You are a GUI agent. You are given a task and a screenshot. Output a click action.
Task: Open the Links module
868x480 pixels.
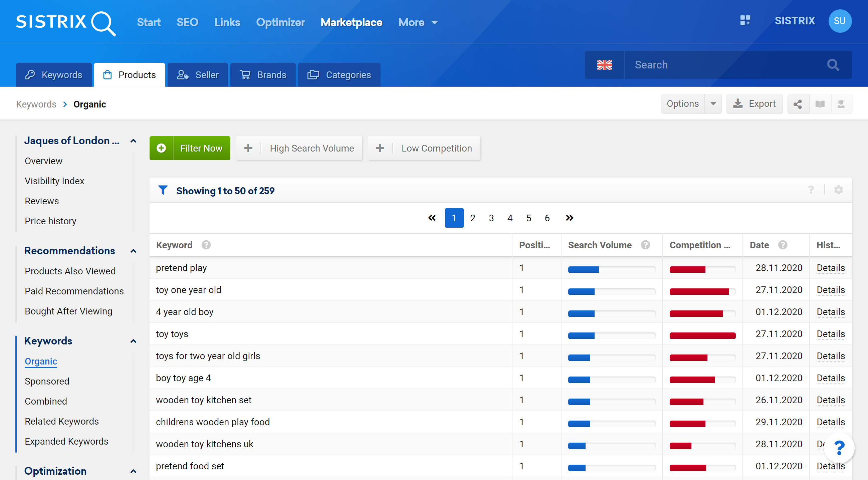coord(227,22)
